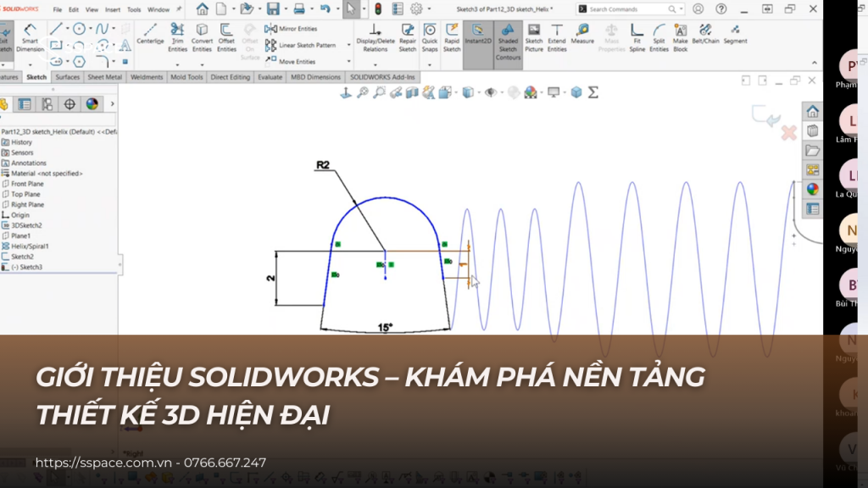The width and height of the screenshot is (868, 488).
Task: Expand the Trim Entities dropdown arrow
Action: click(177, 64)
